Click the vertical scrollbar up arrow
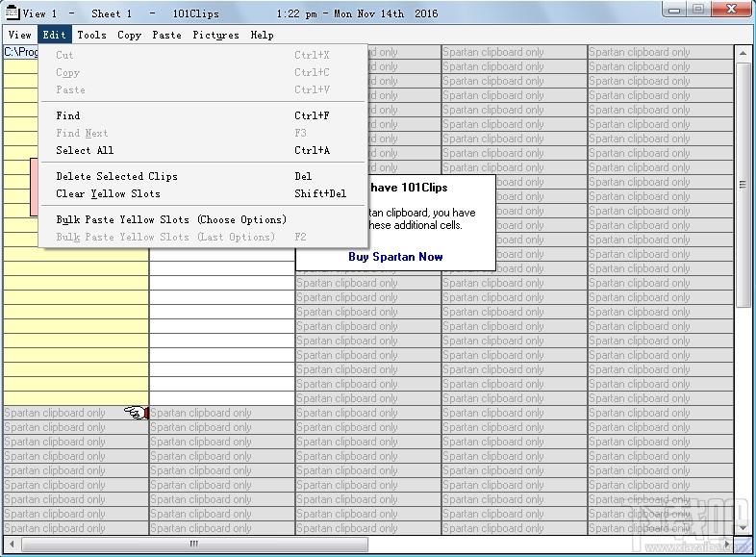Viewport: 756px width, 557px height. pos(743,53)
